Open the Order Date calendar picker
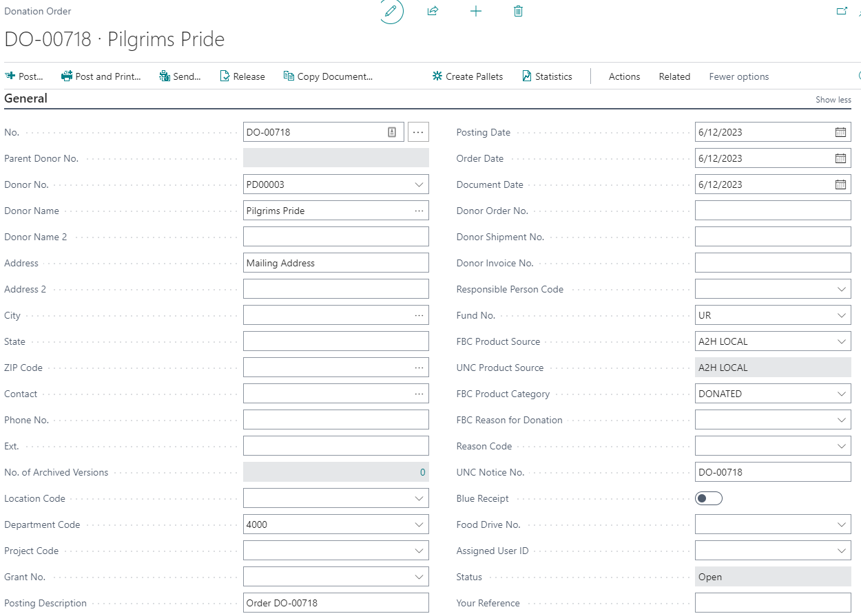This screenshot has width=861, height=616. pos(840,158)
